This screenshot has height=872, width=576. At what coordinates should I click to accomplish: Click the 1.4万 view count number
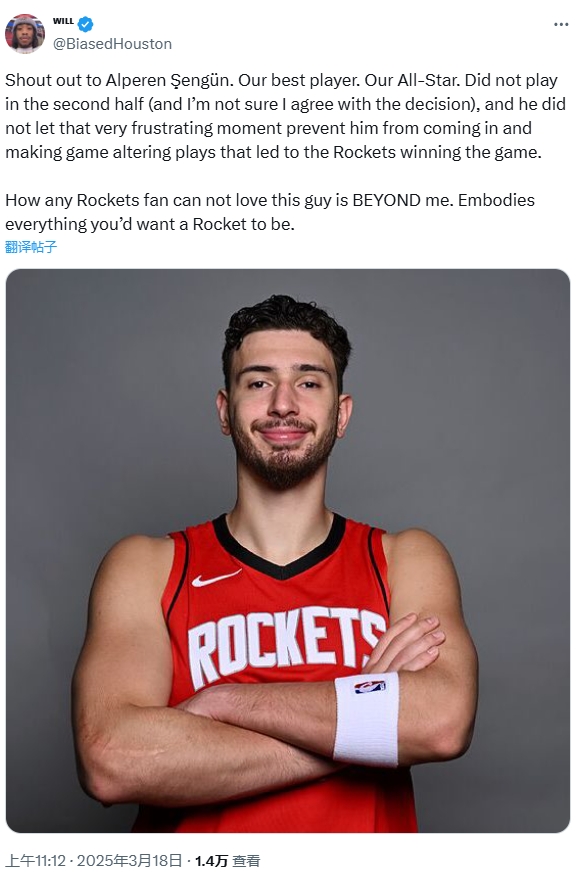211,861
